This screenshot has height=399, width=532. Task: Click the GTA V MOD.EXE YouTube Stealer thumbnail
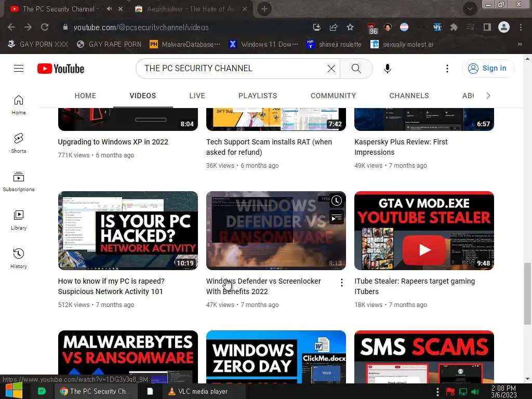coord(424,231)
